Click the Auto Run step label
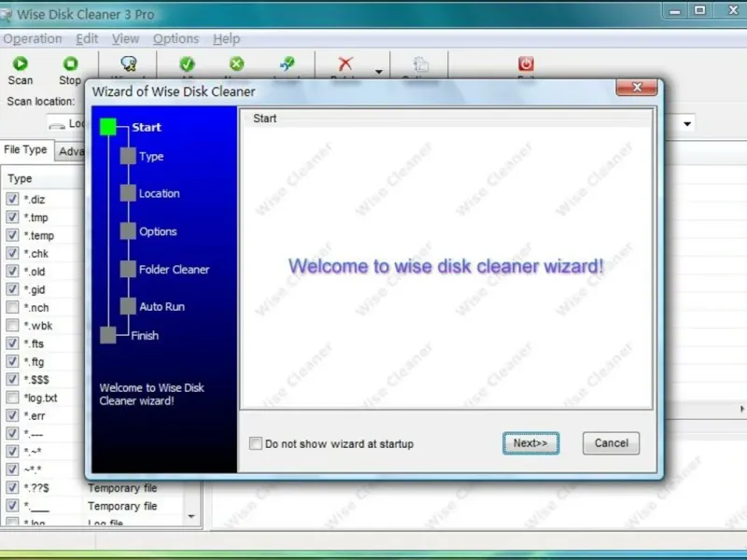The height and width of the screenshot is (560, 747). (162, 307)
